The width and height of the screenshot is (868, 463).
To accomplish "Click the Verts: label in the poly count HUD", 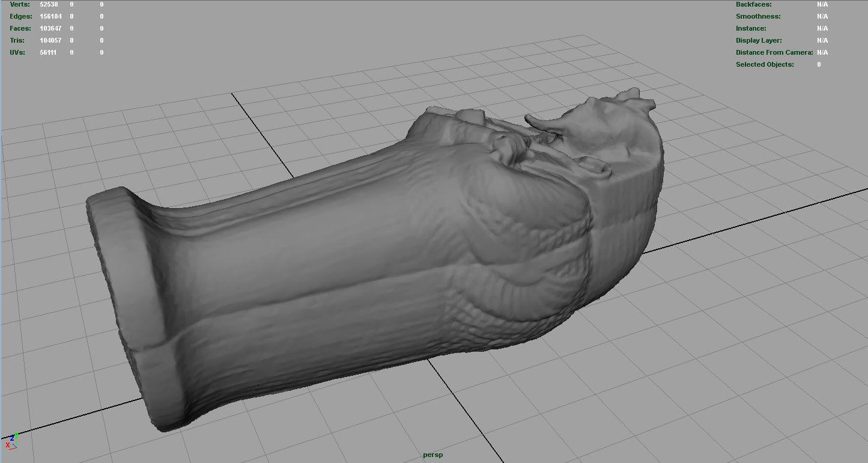I will [20, 4].
